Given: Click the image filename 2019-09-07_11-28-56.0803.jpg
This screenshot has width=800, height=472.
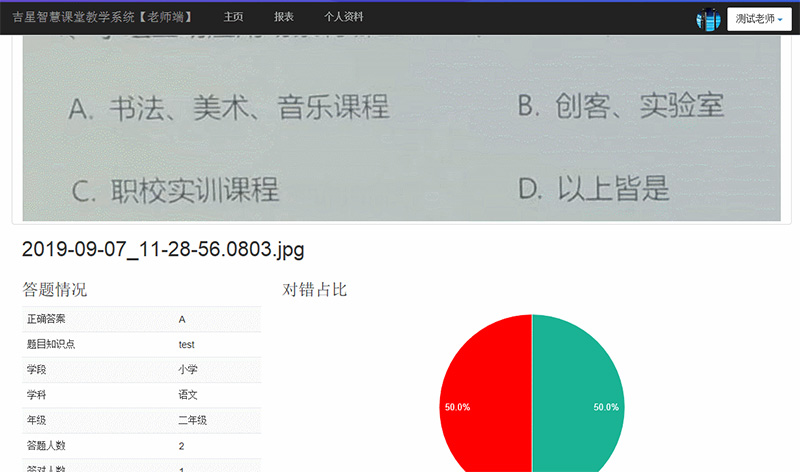Looking at the screenshot, I should [163, 249].
